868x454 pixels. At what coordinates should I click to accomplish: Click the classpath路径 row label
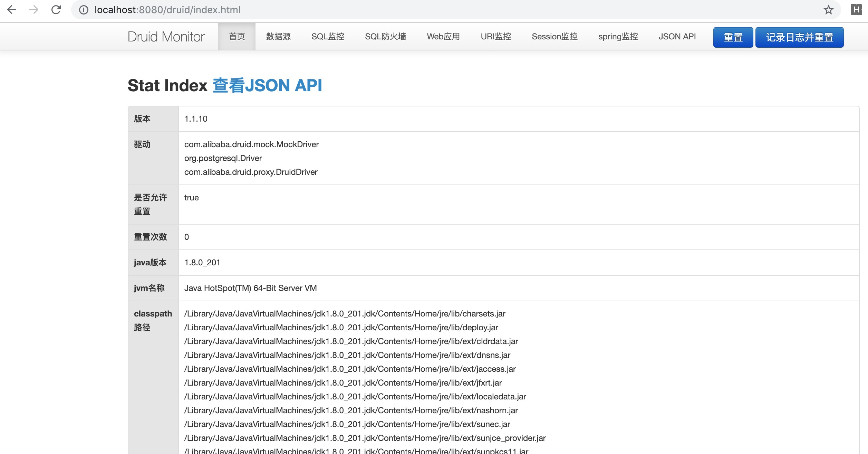(x=153, y=321)
